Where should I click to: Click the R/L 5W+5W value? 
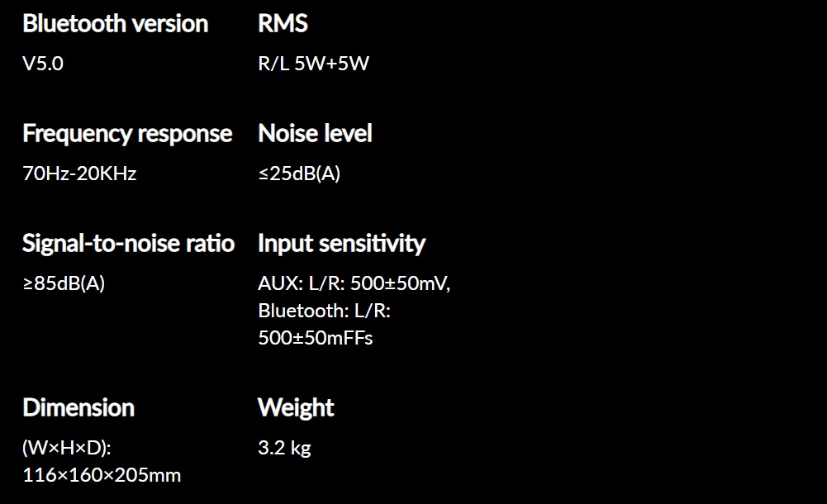tap(313, 64)
